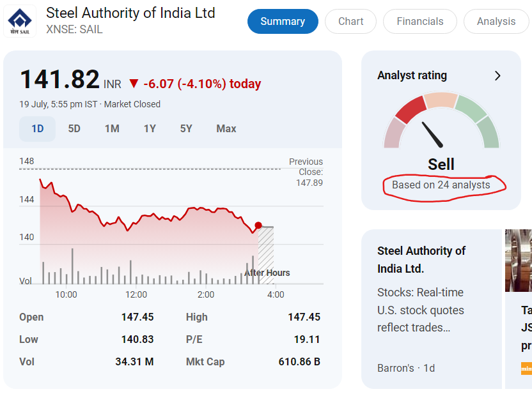Screen dimensions: 532x403
Task: Switch to the Chart tab
Action: click(x=350, y=22)
